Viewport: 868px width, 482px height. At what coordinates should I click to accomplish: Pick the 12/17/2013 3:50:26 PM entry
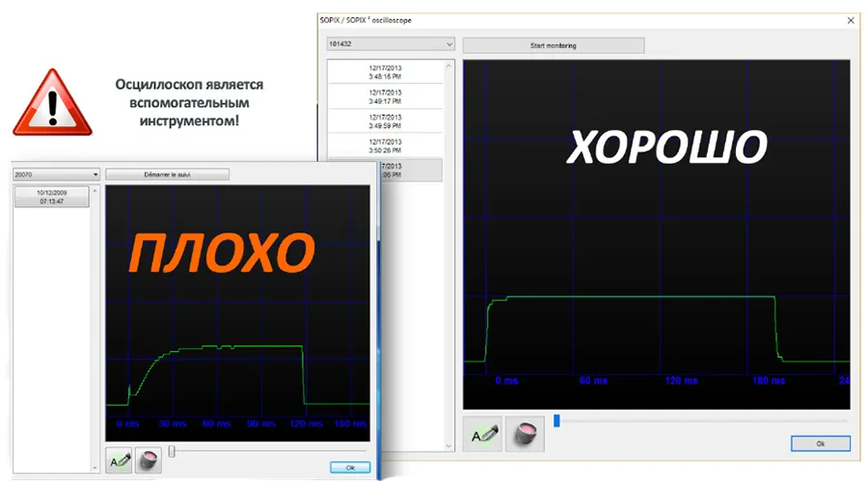click(385, 147)
